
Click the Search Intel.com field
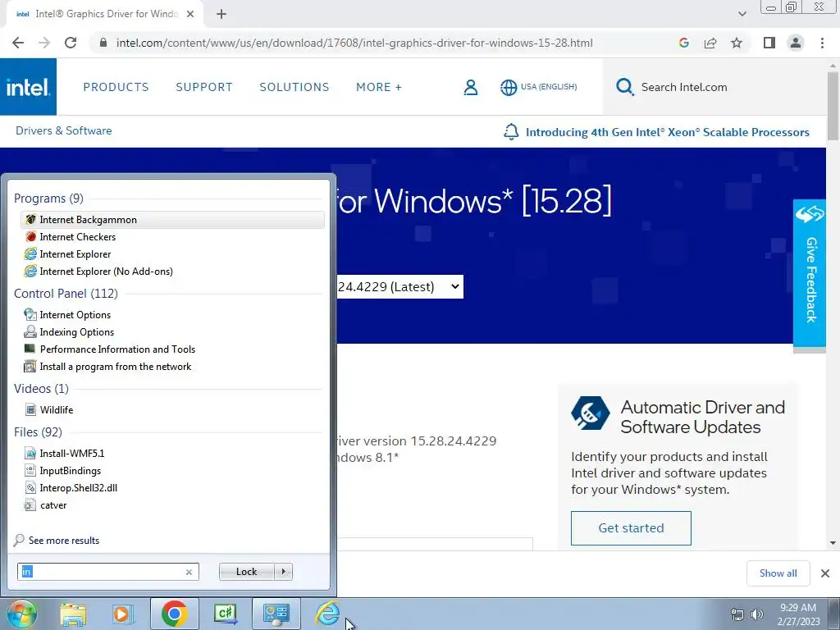[x=715, y=87]
